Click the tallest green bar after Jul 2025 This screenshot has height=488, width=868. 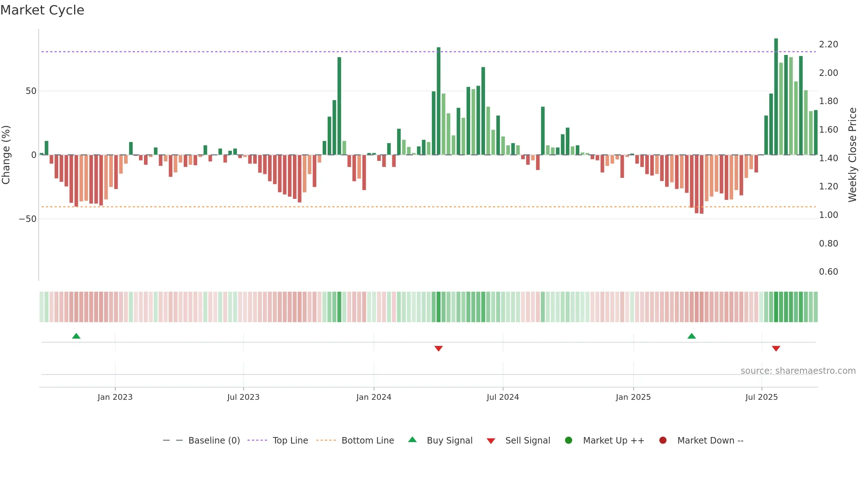[x=776, y=97]
